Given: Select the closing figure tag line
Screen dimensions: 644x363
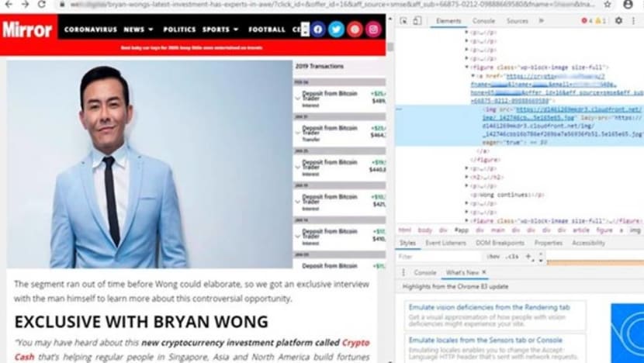Looking at the screenshot, I should [486, 160].
